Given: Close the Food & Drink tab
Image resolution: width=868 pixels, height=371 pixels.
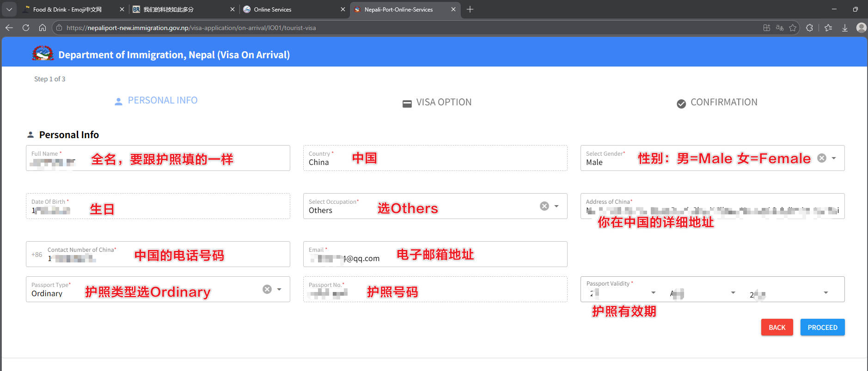Looking at the screenshot, I should point(122,9).
